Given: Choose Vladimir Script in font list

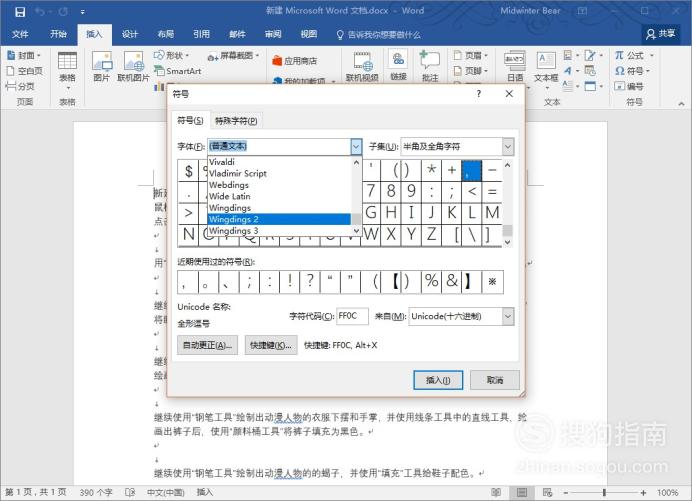Looking at the screenshot, I should pos(279,173).
